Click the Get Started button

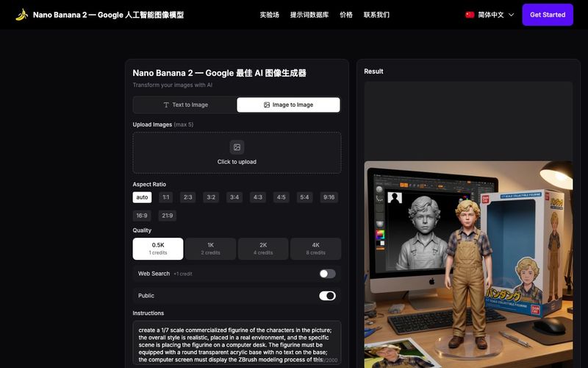pyautogui.click(x=548, y=15)
